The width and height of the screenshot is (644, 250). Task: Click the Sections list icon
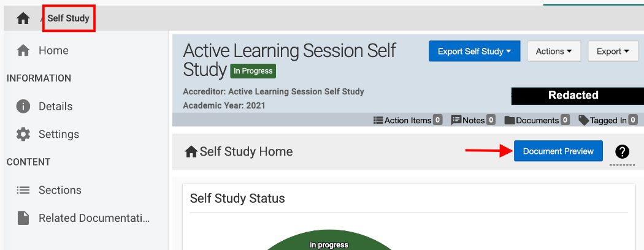pyautogui.click(x=23, y=190)
